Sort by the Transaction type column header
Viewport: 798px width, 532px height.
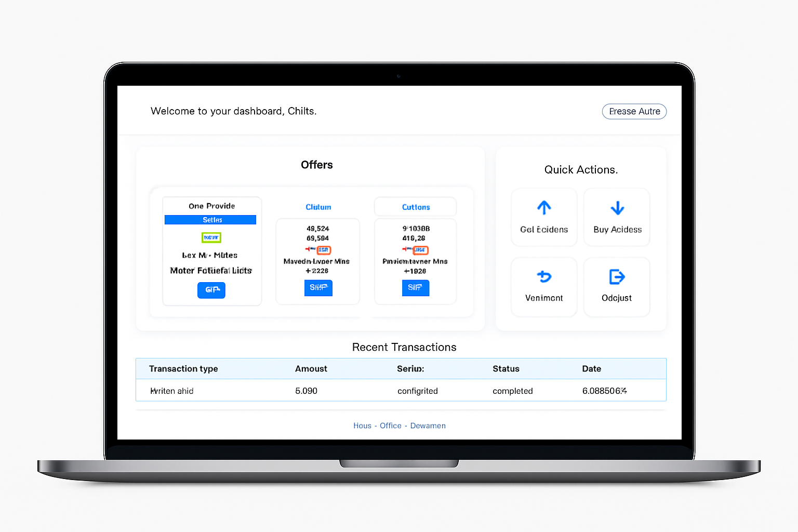pyautogui.click(x=183, y=369)
